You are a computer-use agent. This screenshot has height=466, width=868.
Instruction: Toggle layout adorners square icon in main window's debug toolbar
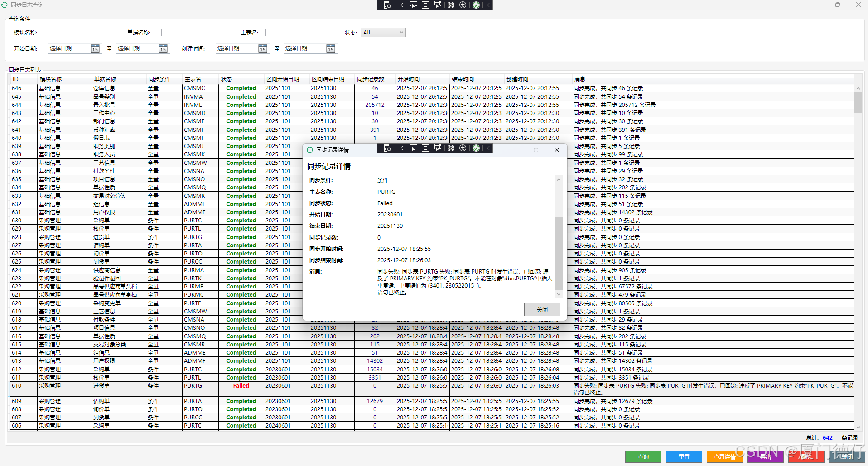(x=425, y=5)
